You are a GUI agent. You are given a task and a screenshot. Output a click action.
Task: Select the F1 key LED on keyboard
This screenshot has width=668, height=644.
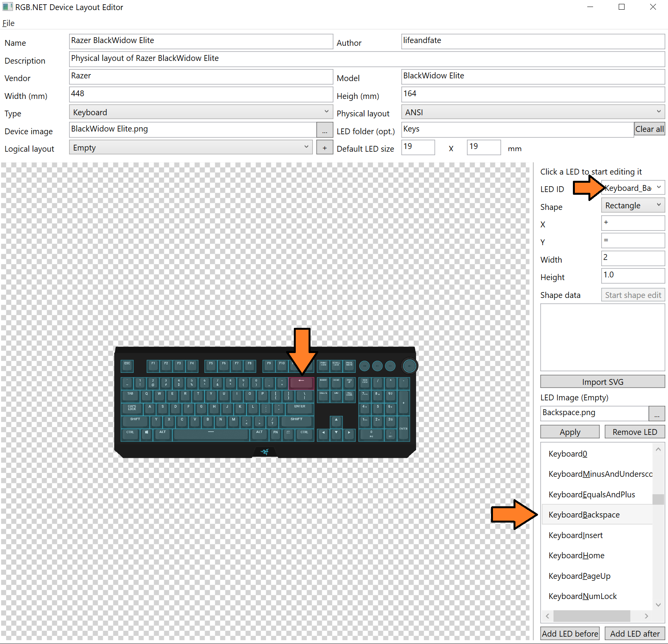coord(153,365)
